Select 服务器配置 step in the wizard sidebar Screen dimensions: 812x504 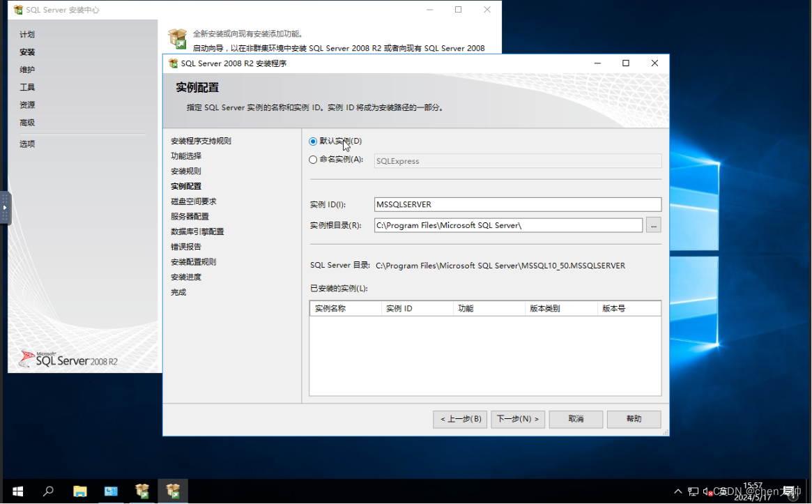190,217
